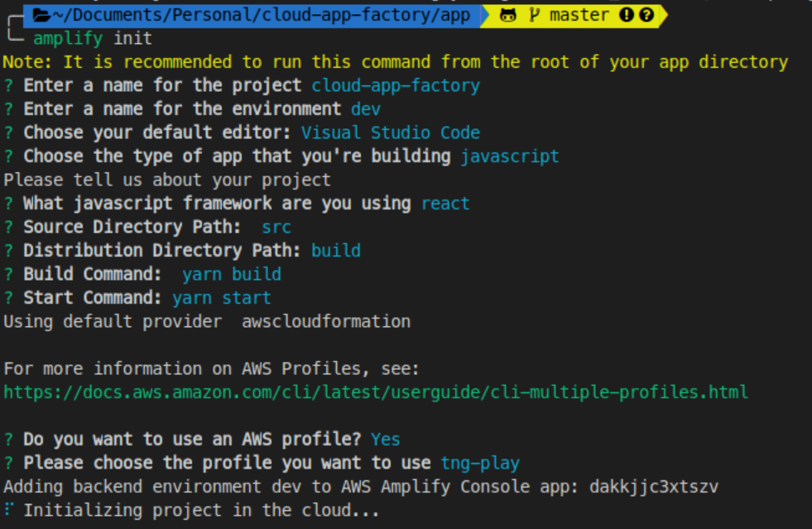Click 'Please tell us about your project' line
Screen dimensions: 812x529
[166, 180]
